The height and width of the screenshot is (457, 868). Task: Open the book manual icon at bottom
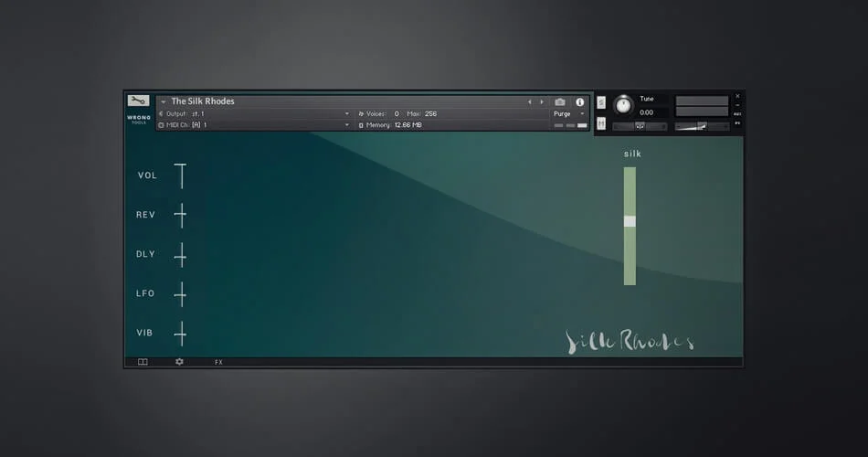click(143, 362)
